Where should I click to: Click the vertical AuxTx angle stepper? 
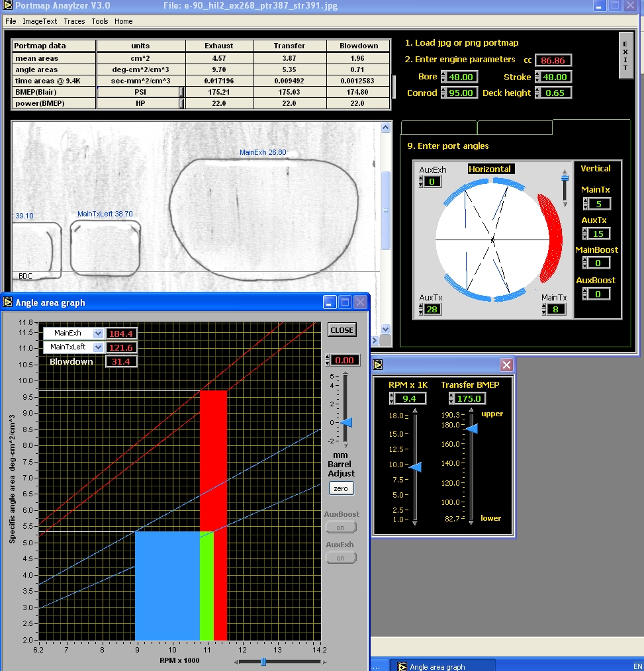click(585, 234)
